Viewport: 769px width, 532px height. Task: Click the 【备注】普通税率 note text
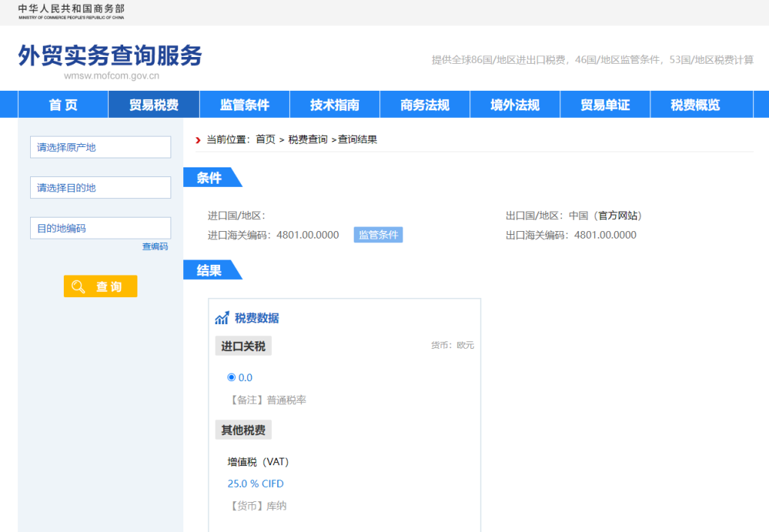267,400
